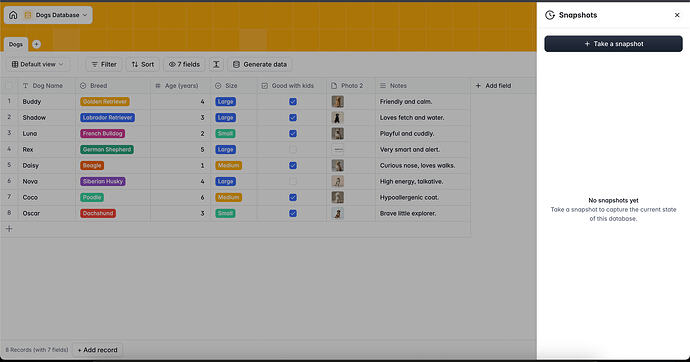690x362 pixels.
Task: Click the plus icon below row 8
Action: tap(9, 229)
